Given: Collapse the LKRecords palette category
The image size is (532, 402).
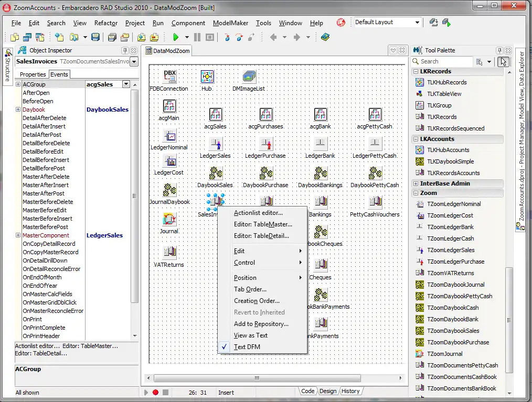Looking at the screenshot, I should [x=416, y=71].
